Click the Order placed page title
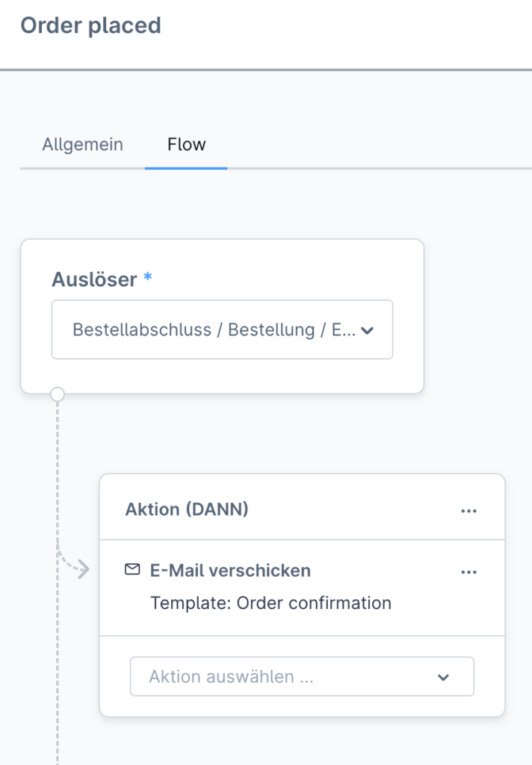 tap(90, 25)
